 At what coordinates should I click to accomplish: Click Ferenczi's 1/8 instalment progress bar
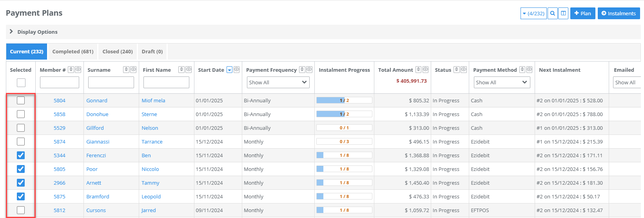[x=344, y=155]
